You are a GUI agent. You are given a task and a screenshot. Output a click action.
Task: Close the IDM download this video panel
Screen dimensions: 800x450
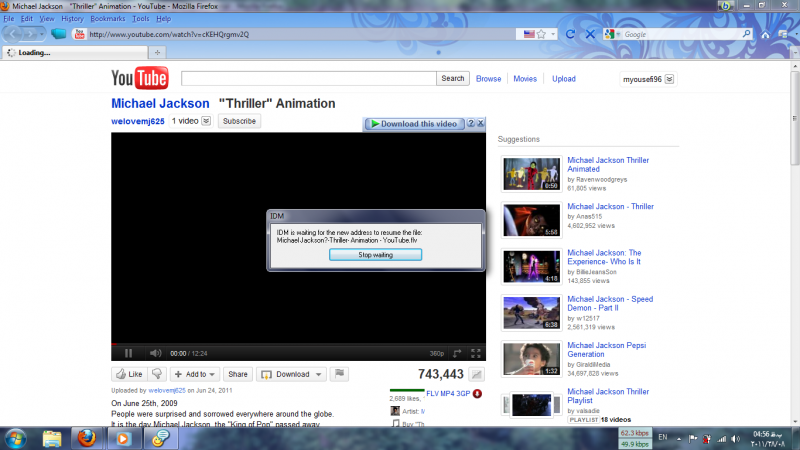(481, 123)
